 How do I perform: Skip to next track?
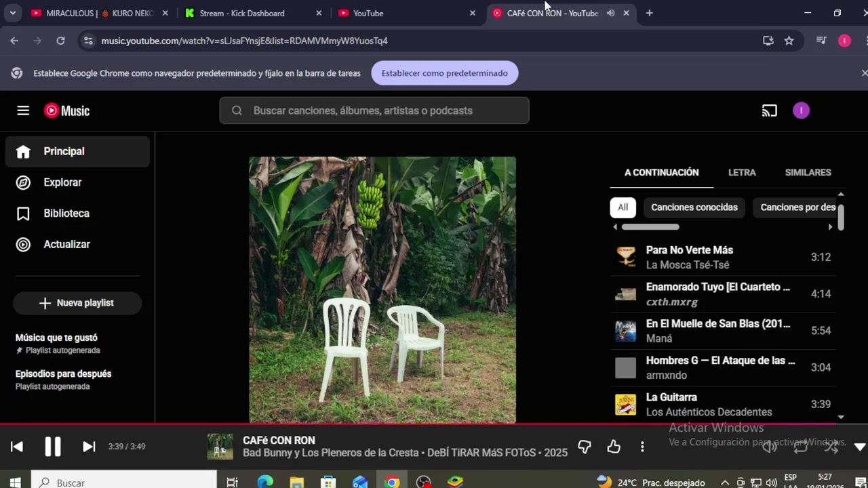point(89,446)
